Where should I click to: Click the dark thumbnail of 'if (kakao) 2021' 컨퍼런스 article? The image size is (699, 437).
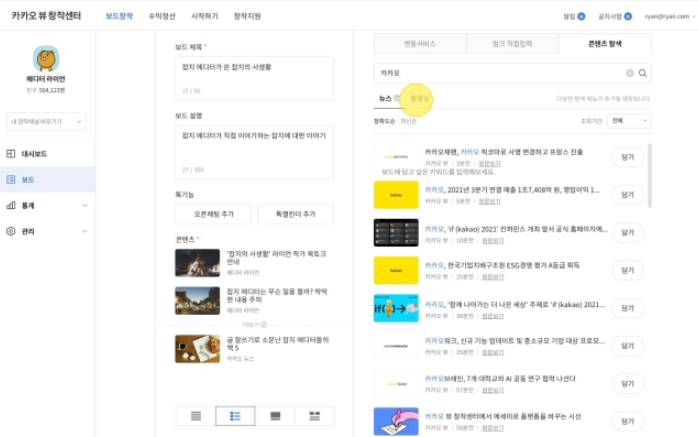tap(396, 232)
